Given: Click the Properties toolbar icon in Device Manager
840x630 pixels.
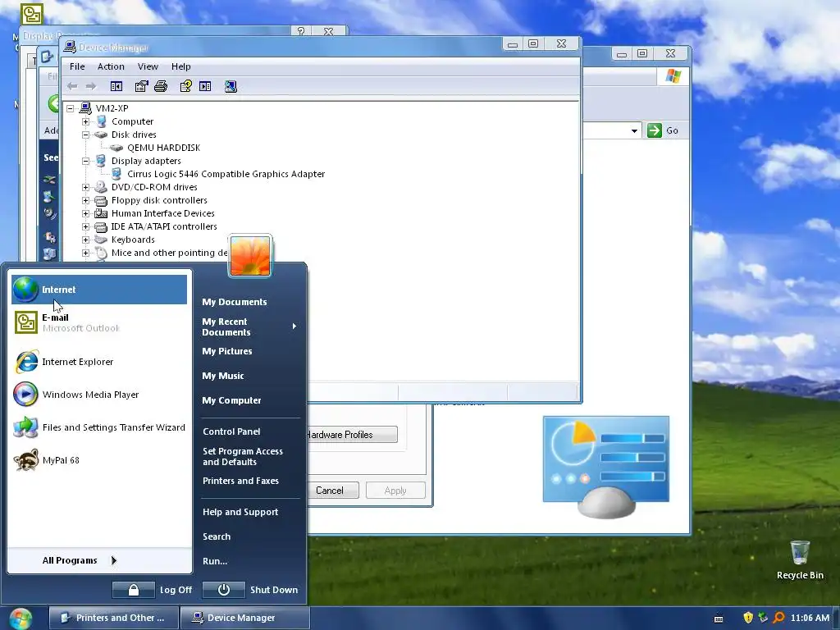Looking at the screenshot, I should pos(141,86).
